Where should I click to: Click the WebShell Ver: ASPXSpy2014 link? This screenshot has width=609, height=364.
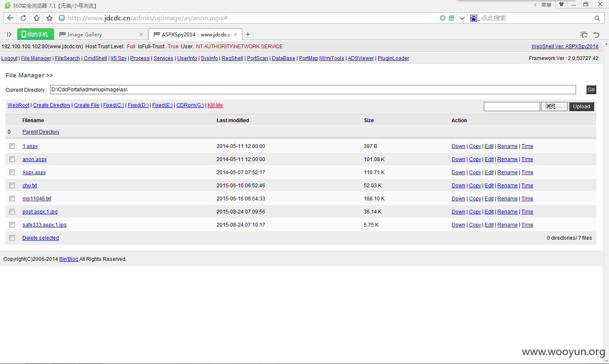pyautogui.click(x=565, y=47)
